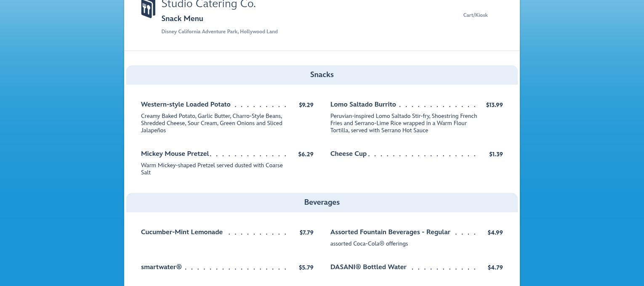Image resolution: width=644 pixels, height=286 pixels.
Task: Pick the smartwater beverage item
Action: (161, 267)
